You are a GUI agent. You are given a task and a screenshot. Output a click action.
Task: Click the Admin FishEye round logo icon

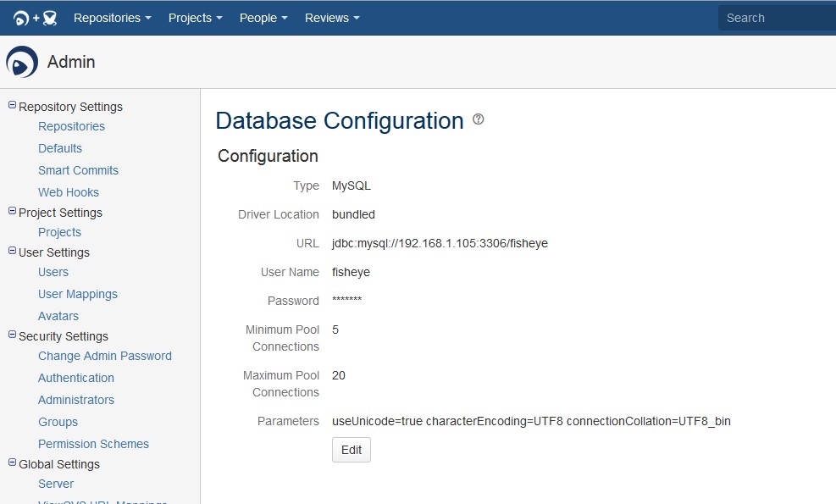pos(22,62)
